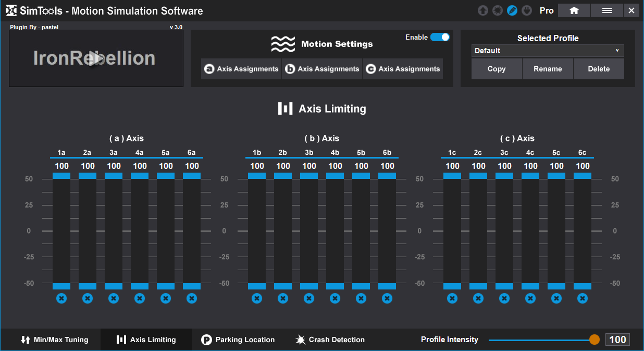Click the Rename profile button
644x351 pixels.
coord(548,69)
